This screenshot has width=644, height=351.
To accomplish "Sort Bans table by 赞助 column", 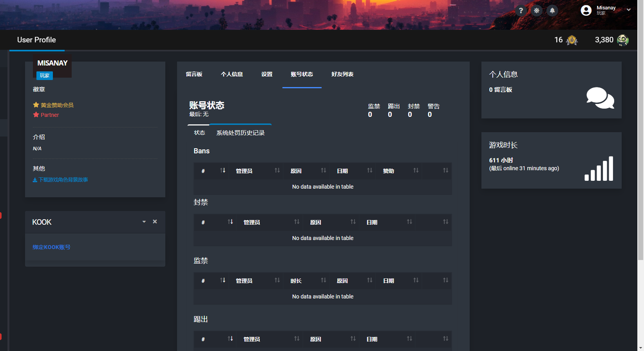I will (x=398, y=171).
